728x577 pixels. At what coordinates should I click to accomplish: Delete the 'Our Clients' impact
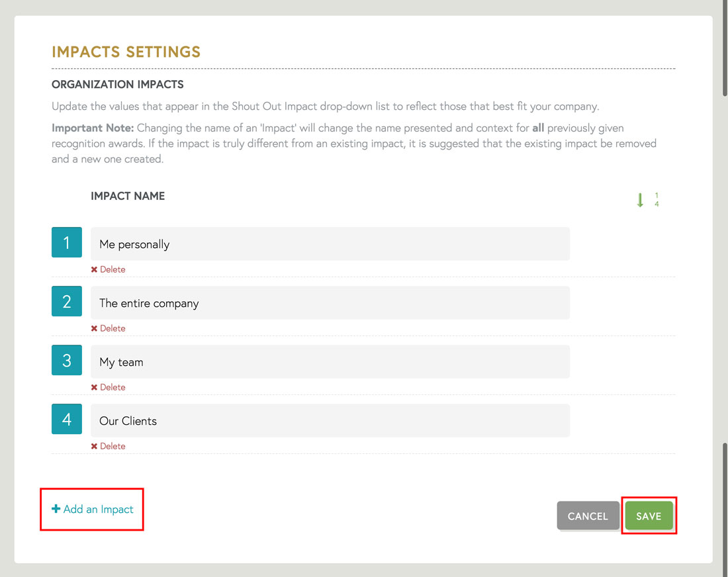pyautogui.click(x=108, y=446)
